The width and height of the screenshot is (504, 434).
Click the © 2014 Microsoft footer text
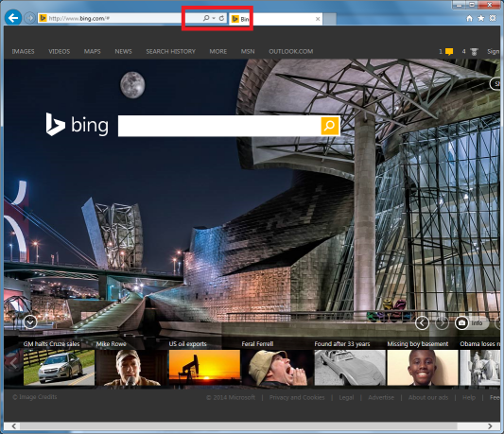click(231, 398)
